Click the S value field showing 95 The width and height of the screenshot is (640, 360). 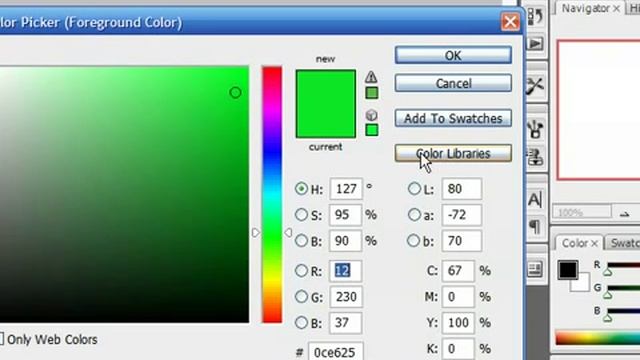point(345,215)
